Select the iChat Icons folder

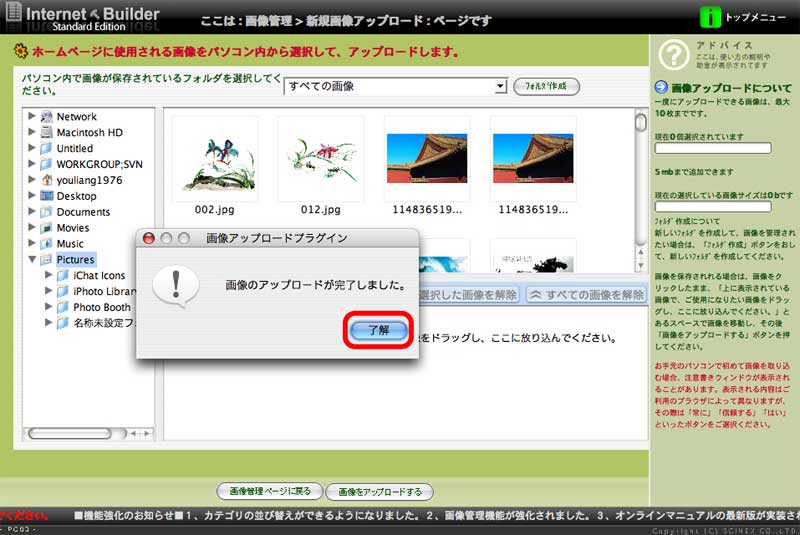click(x=99, y=276)
